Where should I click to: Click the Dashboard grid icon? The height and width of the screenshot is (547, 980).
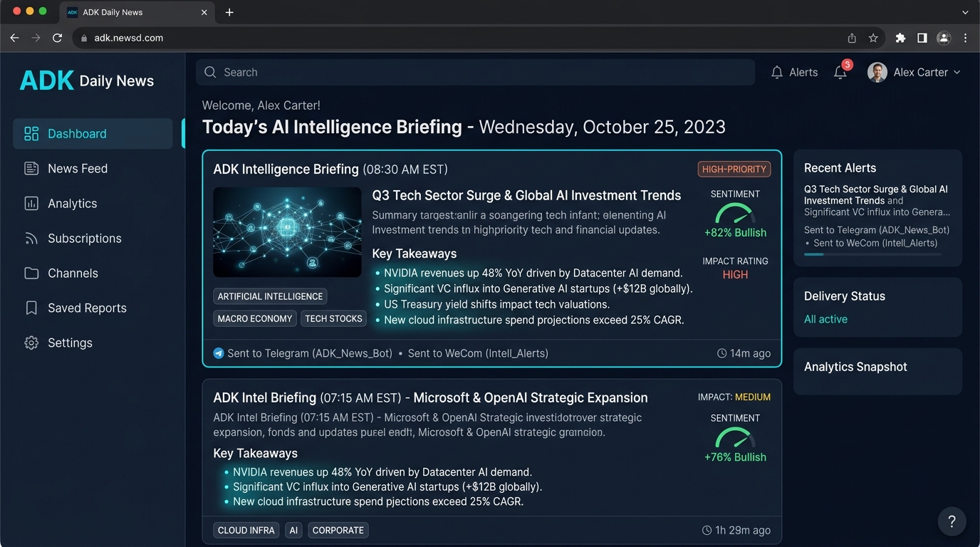point(31,134)
